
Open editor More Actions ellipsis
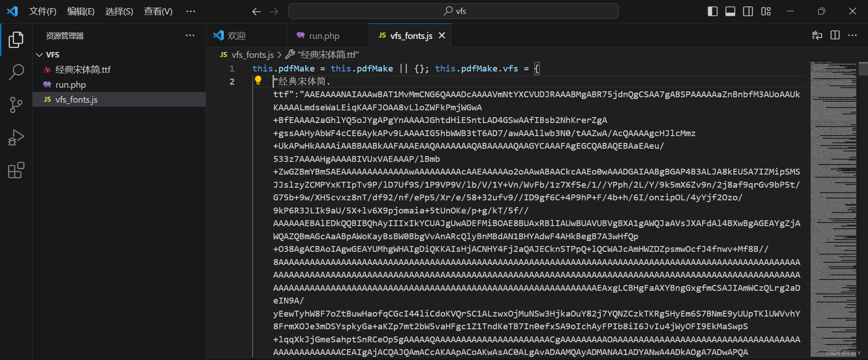coord(853,35)
